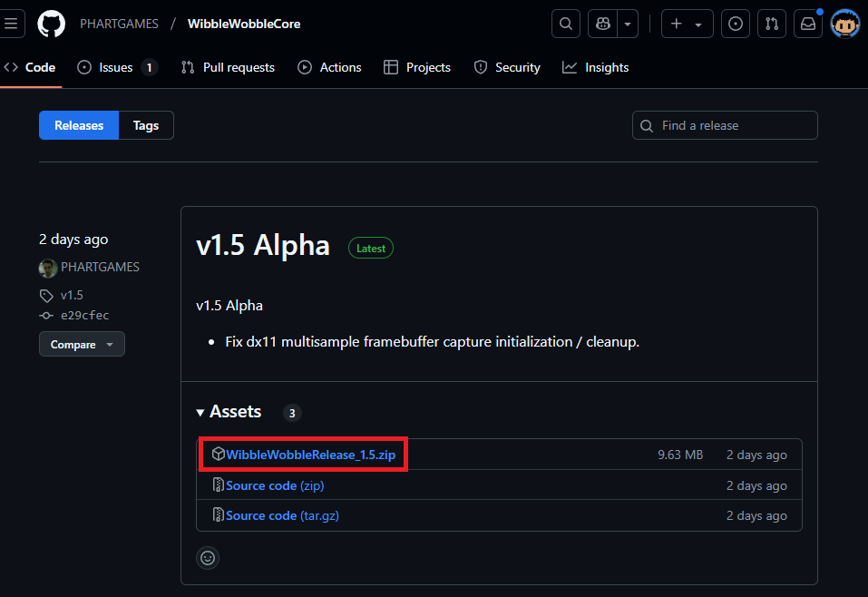868x597 pixels.
Task: Select the Releases view button
Action: tap(79, 125)
